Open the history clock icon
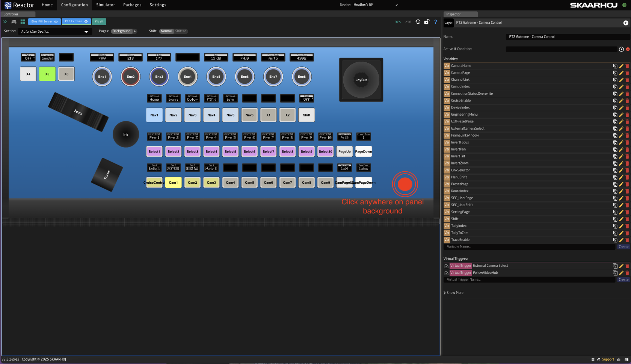Viewport: 631px width, 364px height. (418, 22)
